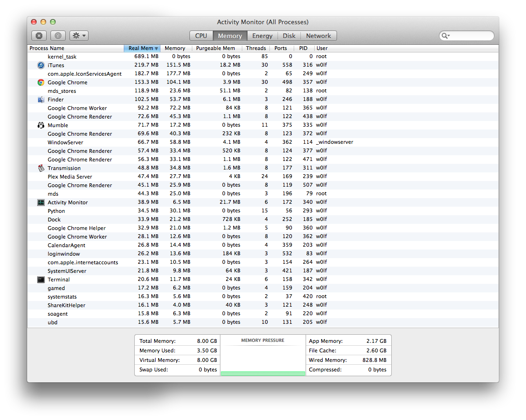Click the File Cache 2.60 GB value
Viewport: 526px width, 420px height.
377,350
